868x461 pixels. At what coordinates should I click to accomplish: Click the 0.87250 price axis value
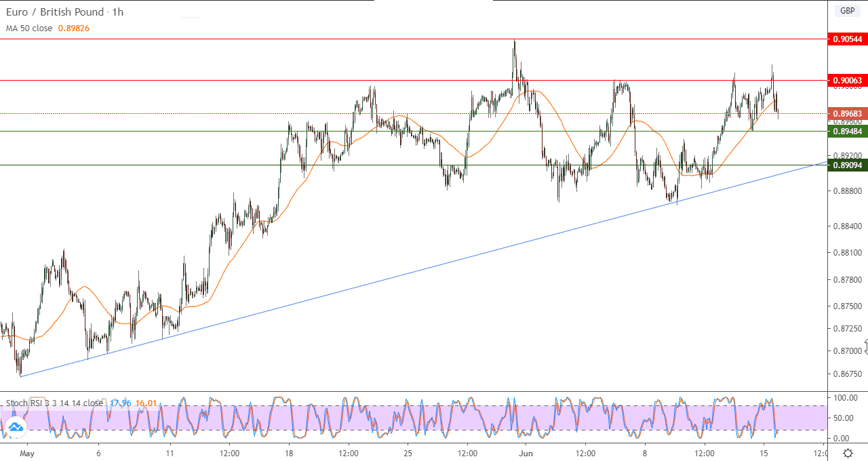click(848, 329)
